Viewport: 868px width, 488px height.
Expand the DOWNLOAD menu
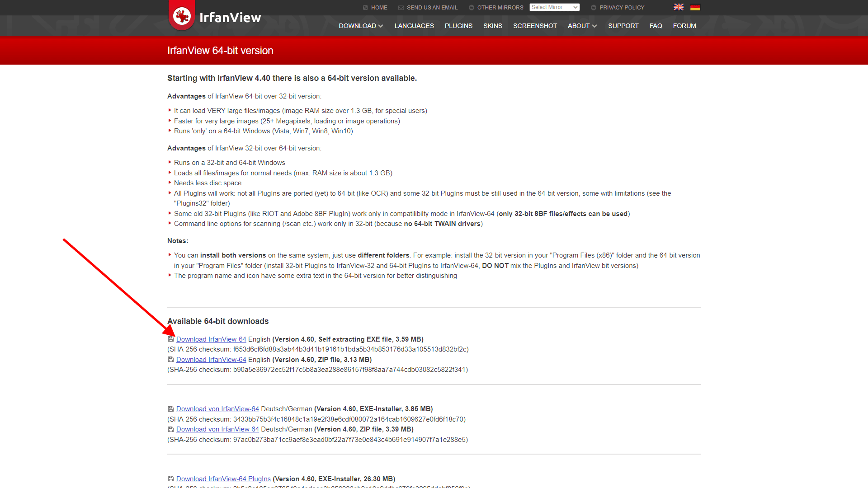coord(361,26)
